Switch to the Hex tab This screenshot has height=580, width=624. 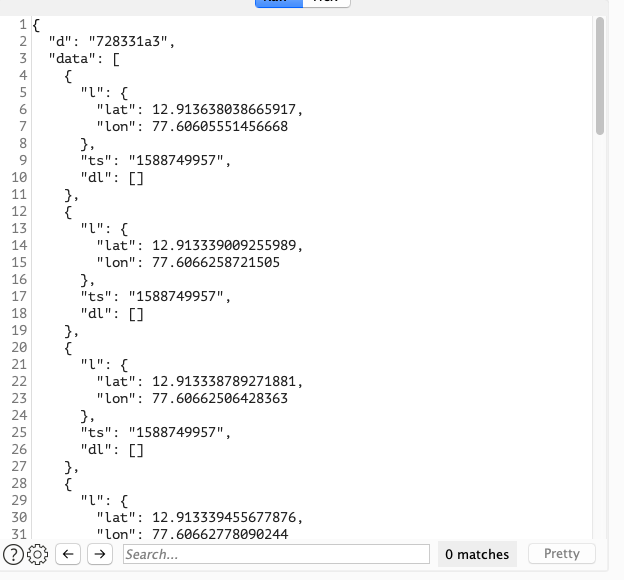(x=325, y=3)
